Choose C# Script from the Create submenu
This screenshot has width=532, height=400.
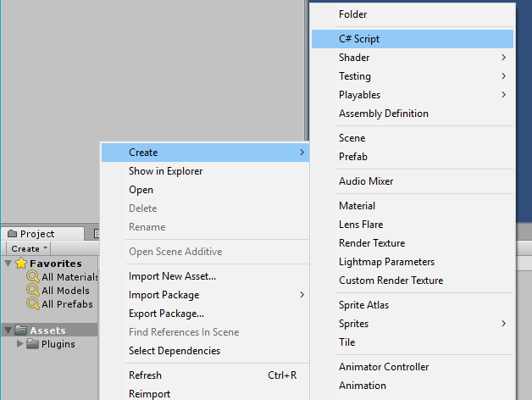[359, 39]
